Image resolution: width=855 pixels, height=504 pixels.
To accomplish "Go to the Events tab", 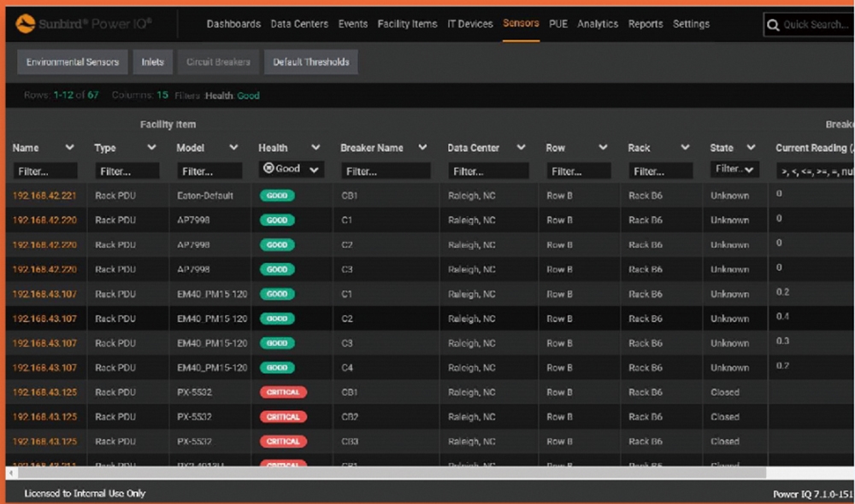I will point(353,24).
